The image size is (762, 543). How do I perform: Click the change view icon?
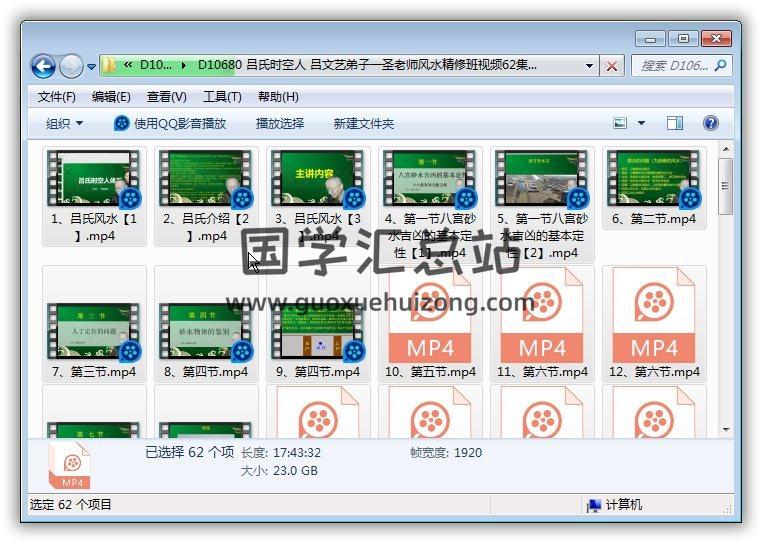(620, 123)
